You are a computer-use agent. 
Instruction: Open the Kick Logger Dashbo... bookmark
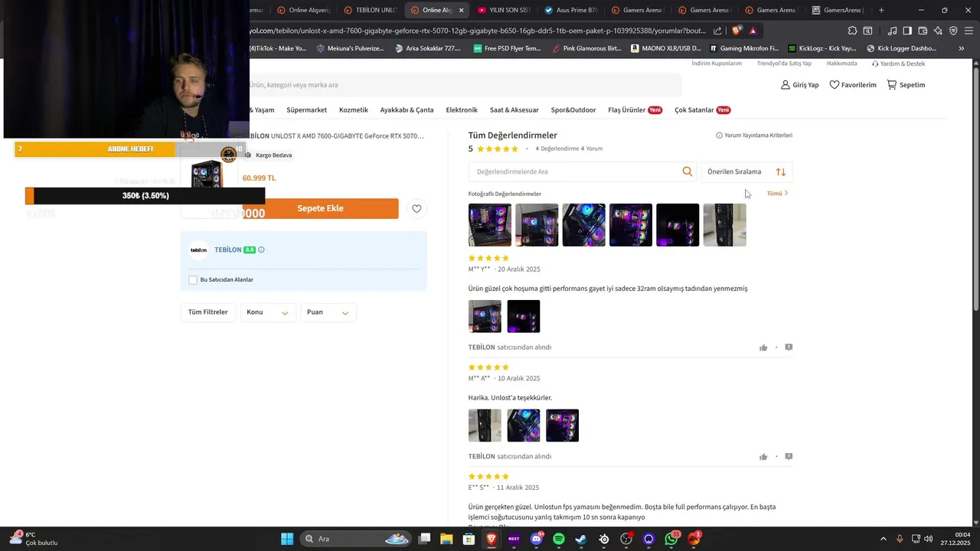(x=901, y=48)
